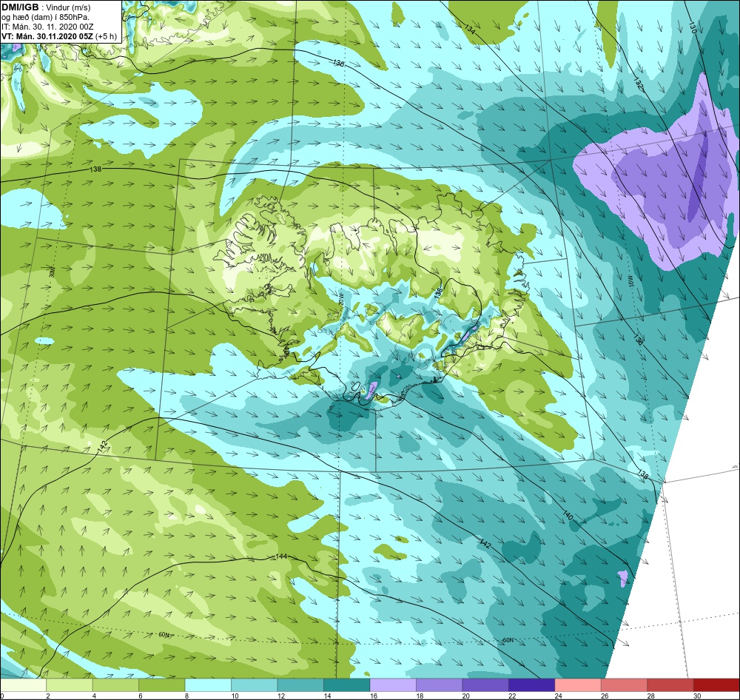Select the "Vindur (m/s)" header label
Screen dimensions: 740x700
tap(70, 7)
